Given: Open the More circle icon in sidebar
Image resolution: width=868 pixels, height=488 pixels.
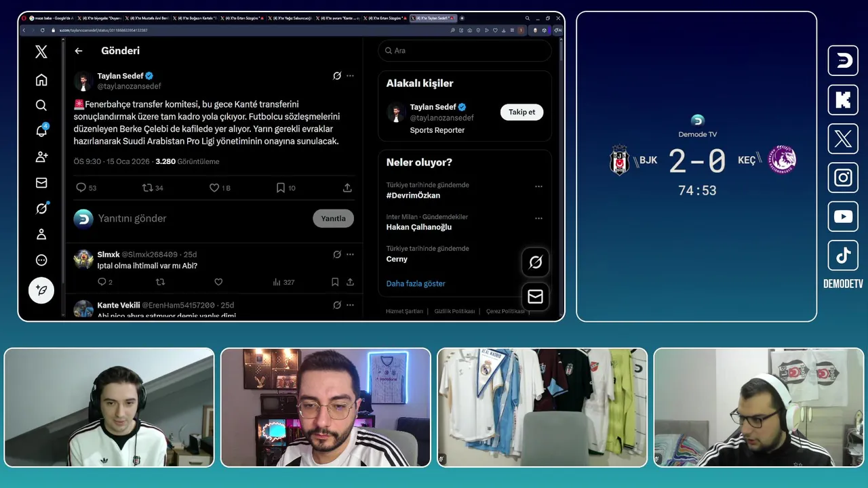Looking at the screenshot, I should pos(41,260).
